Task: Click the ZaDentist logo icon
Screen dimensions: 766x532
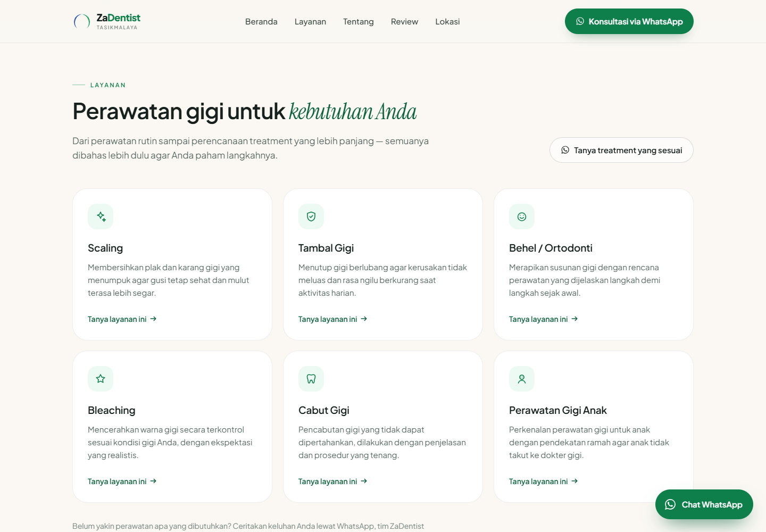Action: (x=81, y=21)
